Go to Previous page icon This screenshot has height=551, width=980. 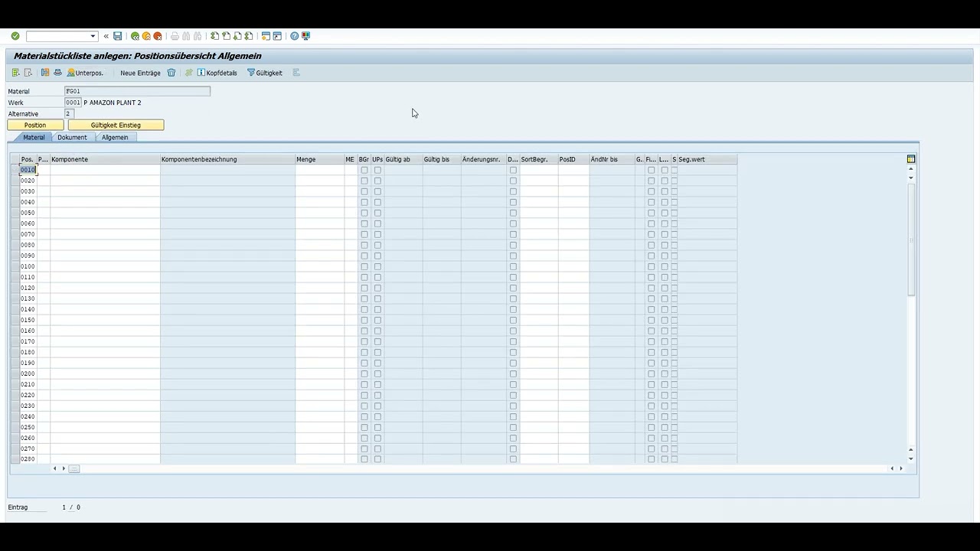click(x=226, y=36)
